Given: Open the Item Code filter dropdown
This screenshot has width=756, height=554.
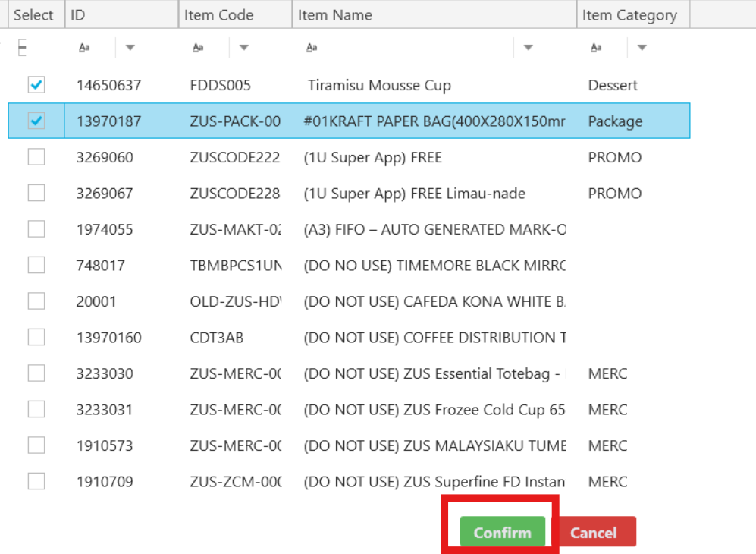Looking at the screenshot, I should [x=243, y=47].
